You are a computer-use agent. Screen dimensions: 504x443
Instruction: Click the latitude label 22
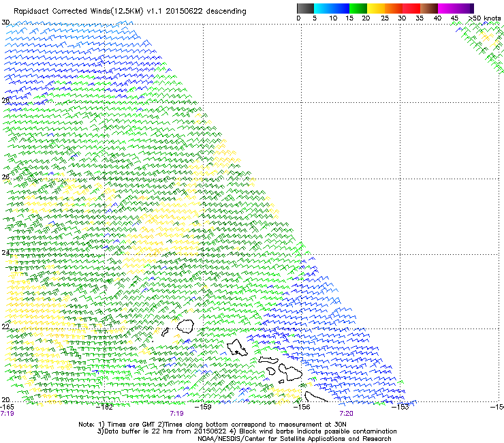pyautogui.click(x=5, y=326)
